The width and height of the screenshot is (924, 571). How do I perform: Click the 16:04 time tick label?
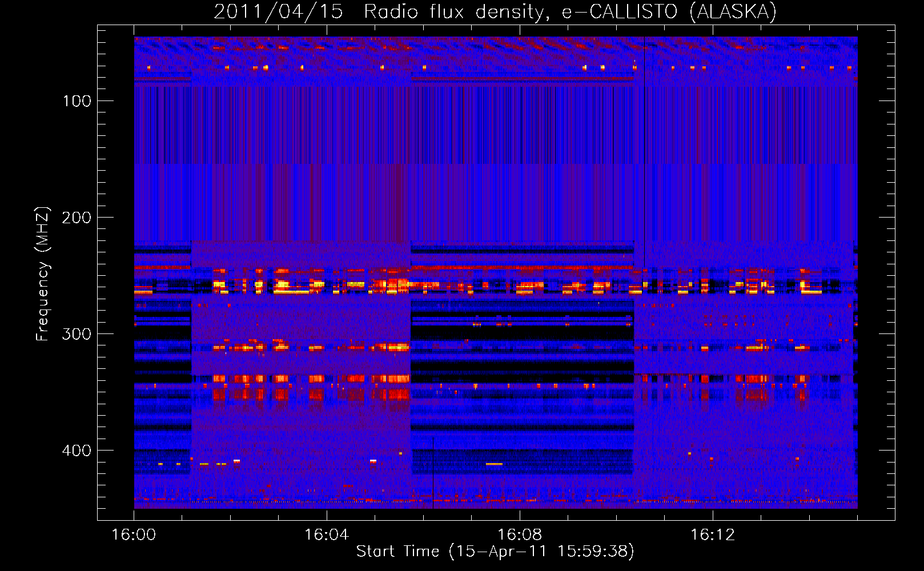click(x=327, y=534)
